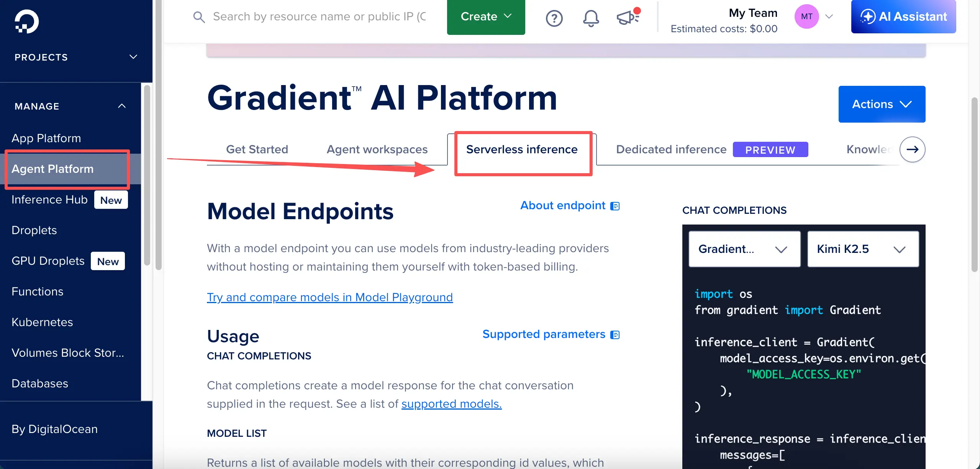This screenshot has width=980, height=469.
Task: Click the resource search input field
Action: pos(319,17)
